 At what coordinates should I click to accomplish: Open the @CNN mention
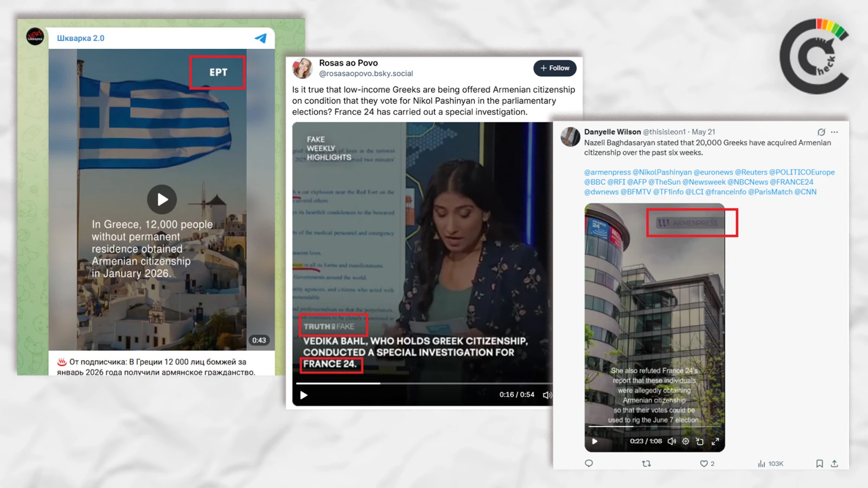click(x=805, y=191)
